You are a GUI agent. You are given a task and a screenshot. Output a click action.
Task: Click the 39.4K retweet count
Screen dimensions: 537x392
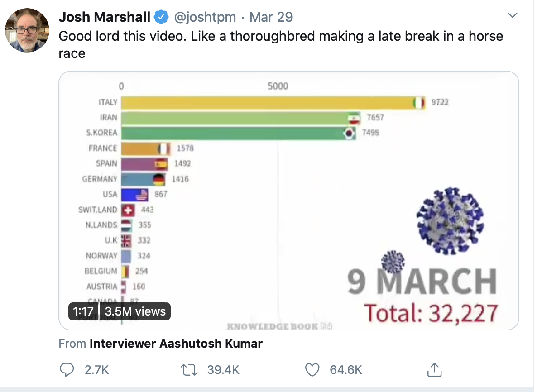(223, 370)
